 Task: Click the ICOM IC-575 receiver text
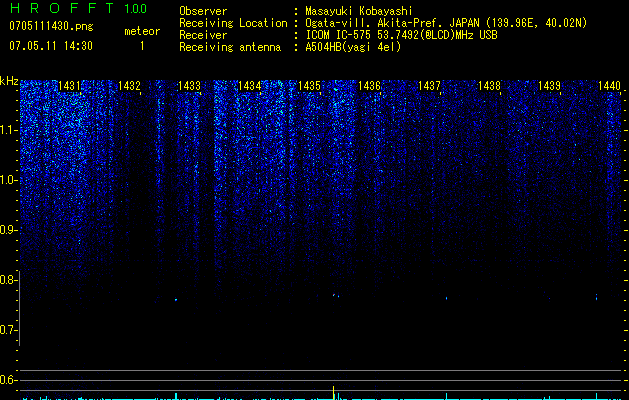(401, 35)
